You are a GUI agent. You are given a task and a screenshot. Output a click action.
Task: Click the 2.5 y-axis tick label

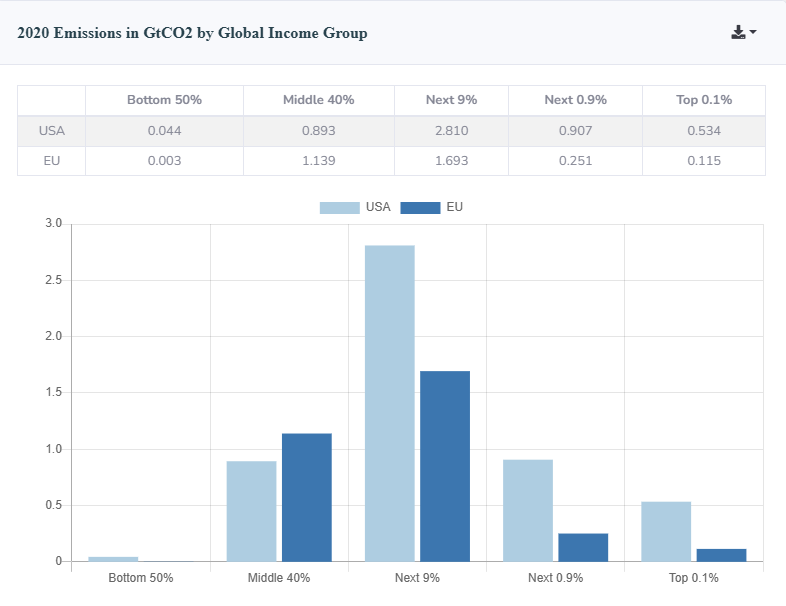coord(54,280)
